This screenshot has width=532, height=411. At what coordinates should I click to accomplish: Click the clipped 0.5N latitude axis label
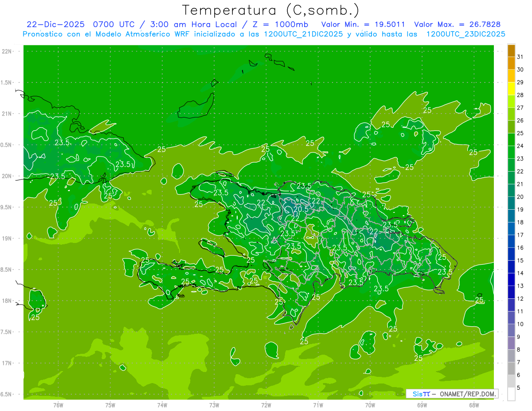tap(7, 145)
